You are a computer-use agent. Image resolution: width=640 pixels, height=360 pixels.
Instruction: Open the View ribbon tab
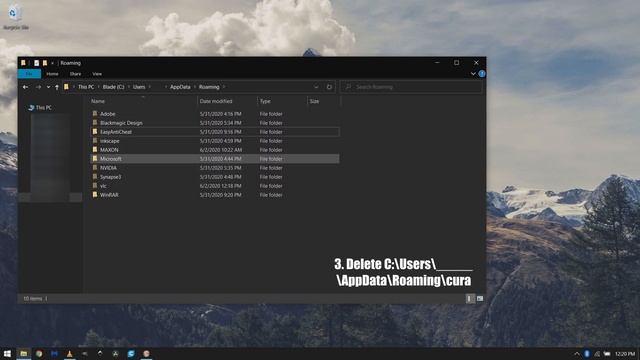coord(97,74)
